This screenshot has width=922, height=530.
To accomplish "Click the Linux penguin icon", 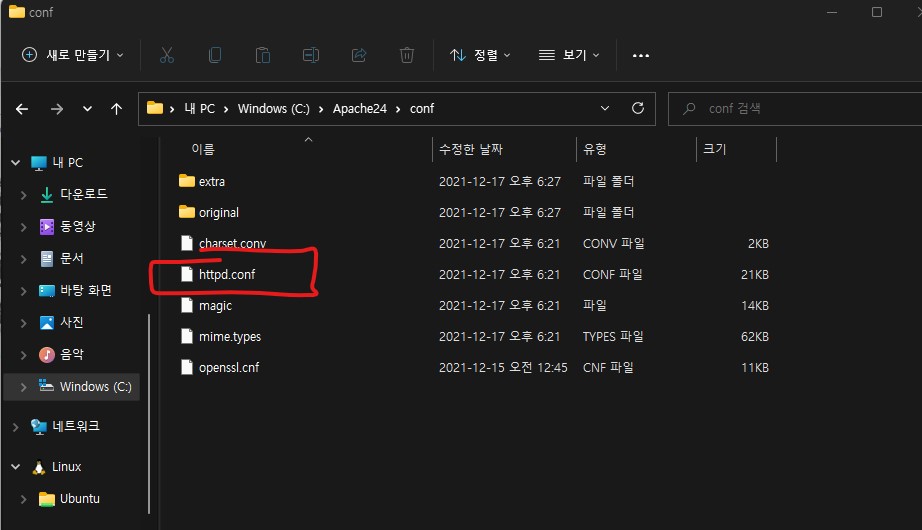I will (x=39, y=468).
